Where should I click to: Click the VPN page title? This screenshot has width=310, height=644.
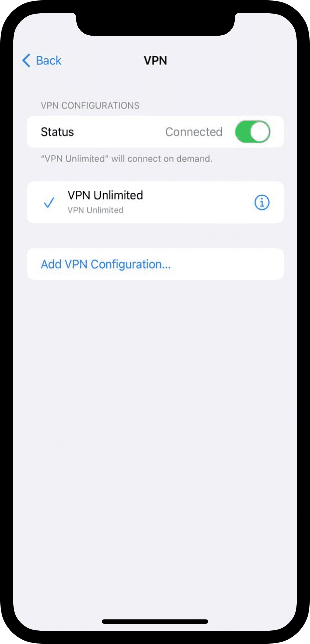click(x=155, y=60)
